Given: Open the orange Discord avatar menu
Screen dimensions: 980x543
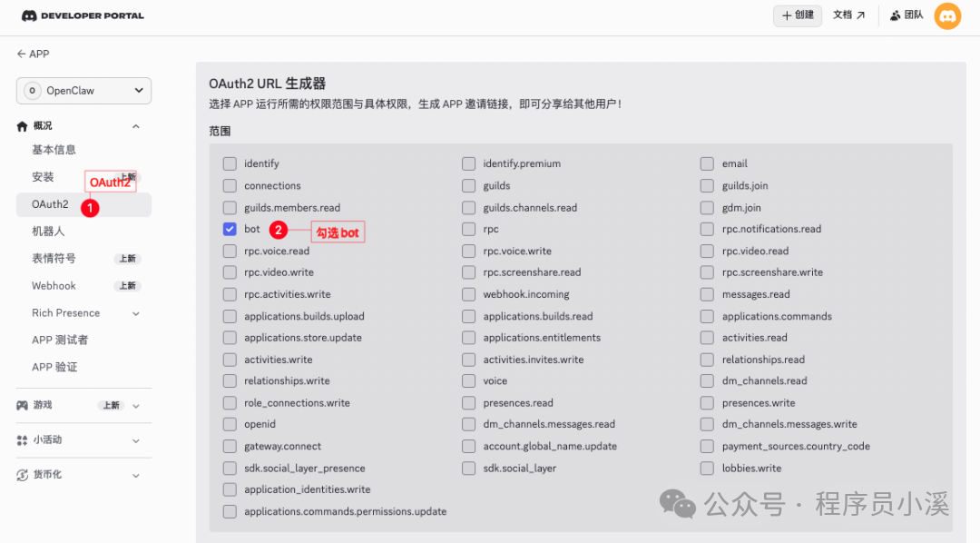Looking at the screenshot, I should (x=947, y=15).
